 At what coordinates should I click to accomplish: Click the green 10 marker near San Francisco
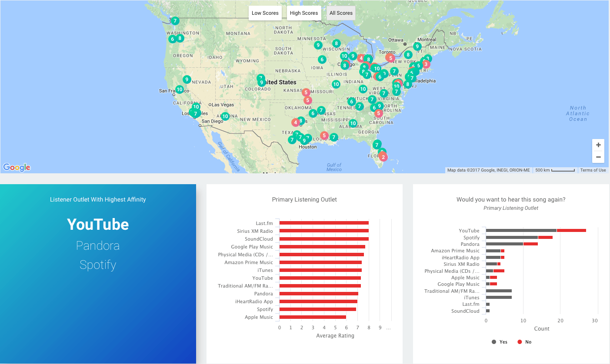179,89
